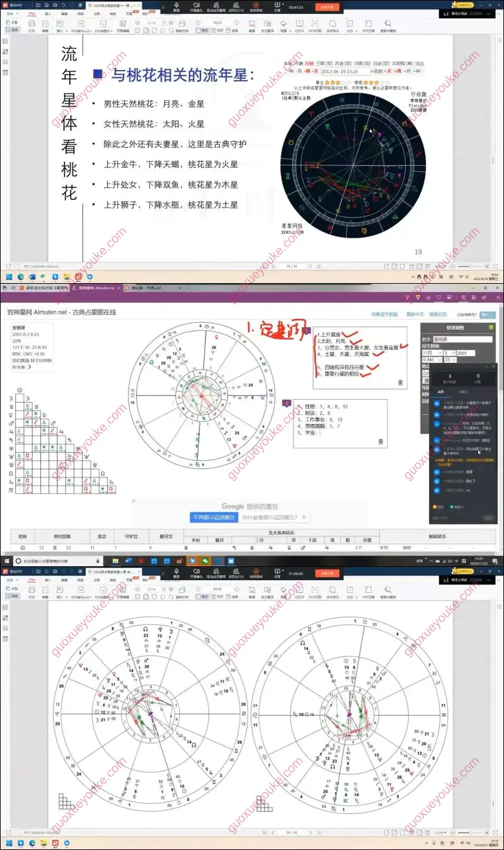Select 太阳弧[单] tab above the dark chart

pyautogui.click(x=402, y=64)
